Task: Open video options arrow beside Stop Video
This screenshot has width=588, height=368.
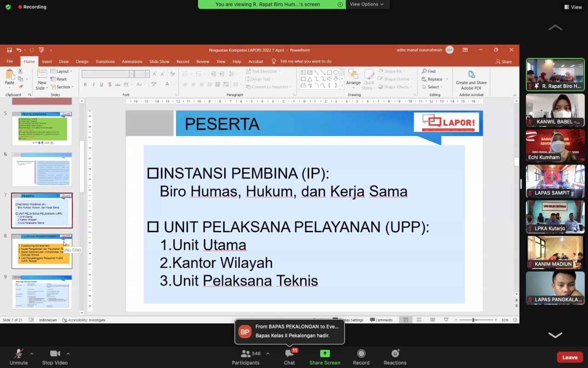Action: tap(68, 354)
